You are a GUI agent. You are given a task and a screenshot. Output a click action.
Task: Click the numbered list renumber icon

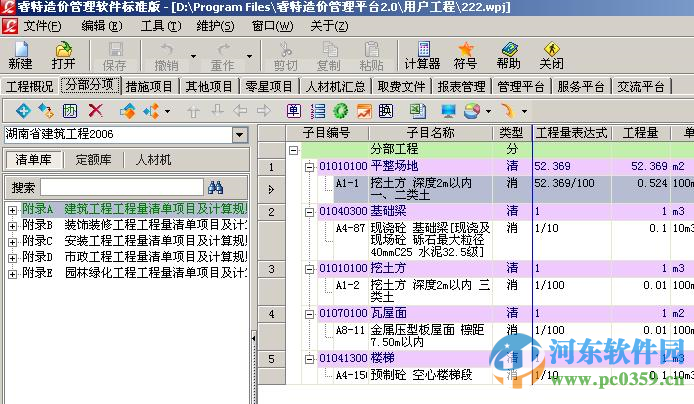tap(318, 111)
